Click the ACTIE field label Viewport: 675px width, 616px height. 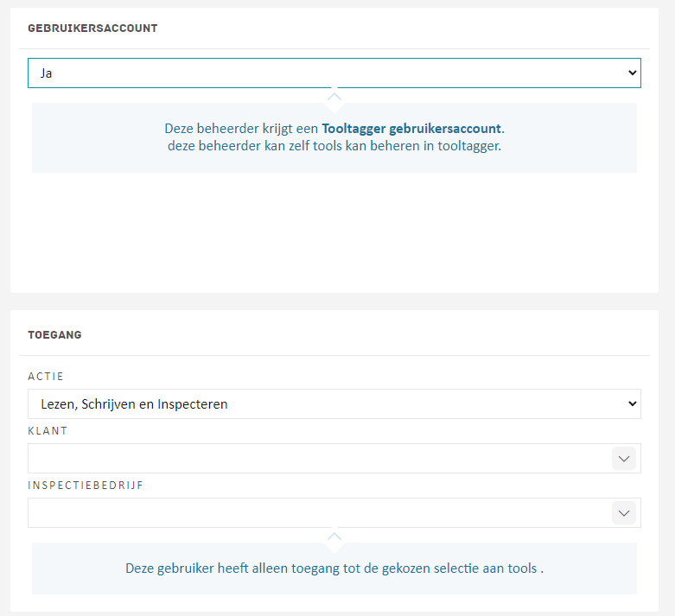[46, 377]
